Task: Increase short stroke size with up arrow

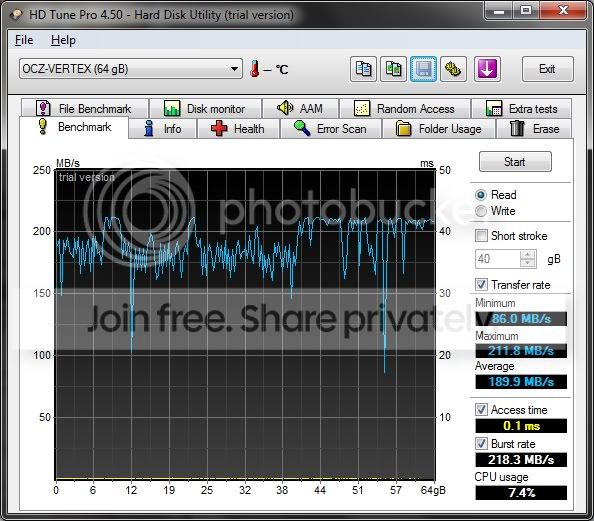Action: tap(528, 254)
